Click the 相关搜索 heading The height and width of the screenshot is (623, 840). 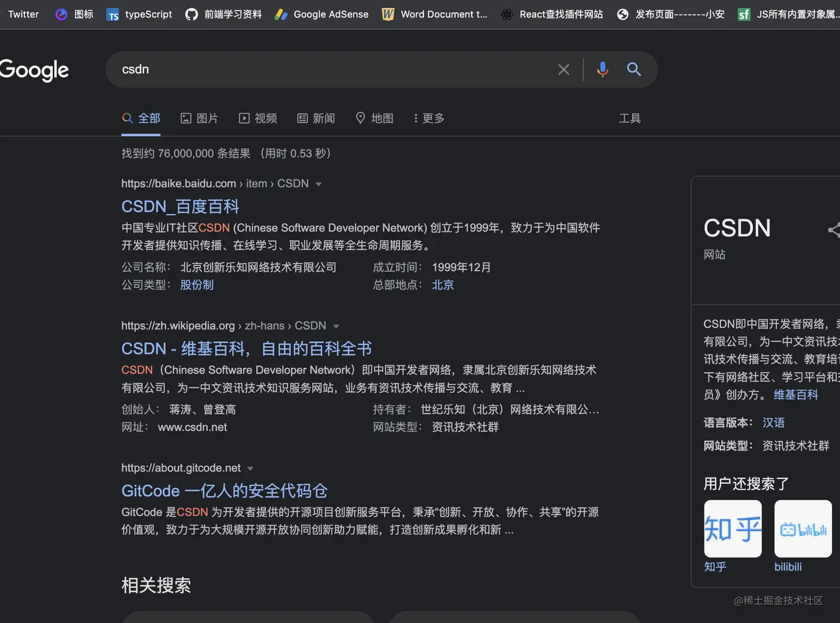(x=156, y=585)
